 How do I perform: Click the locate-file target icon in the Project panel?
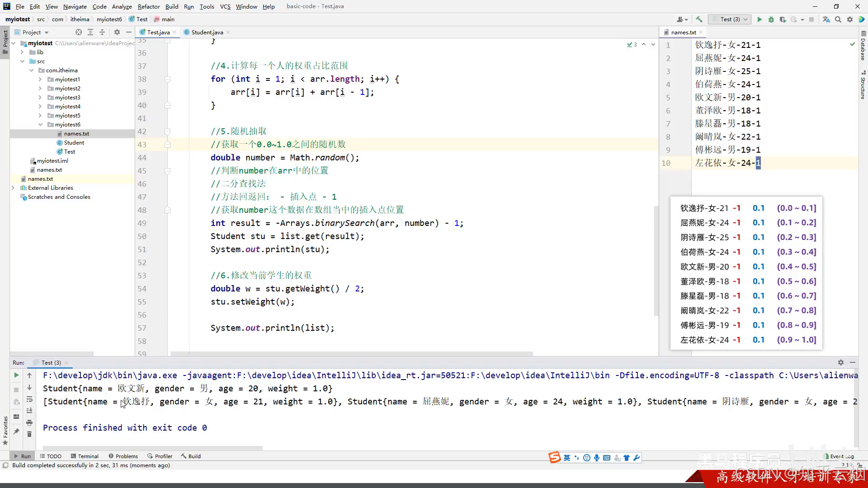(x=79, y=32)
